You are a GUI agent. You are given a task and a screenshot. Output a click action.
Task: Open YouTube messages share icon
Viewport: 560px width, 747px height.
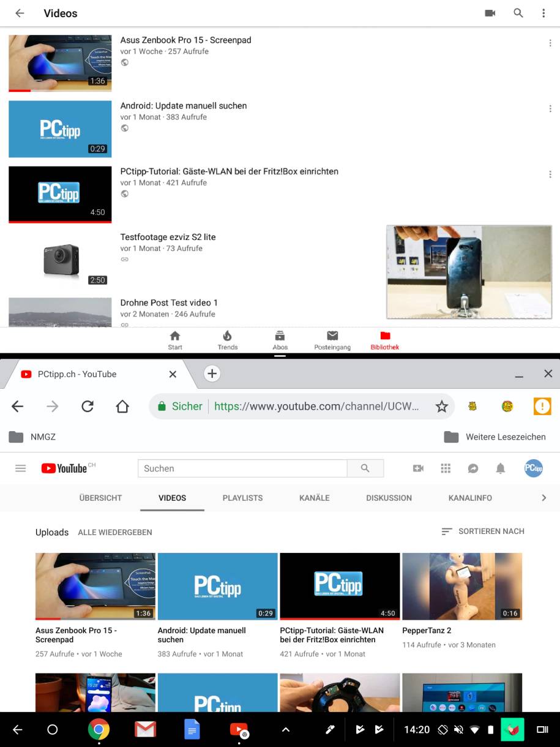tap(473, 468)
